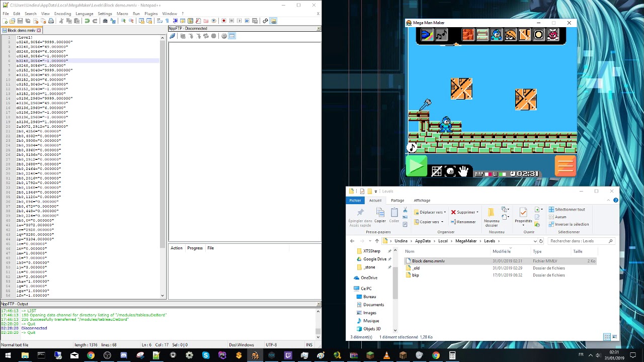The height and width of the screenshot is (362, 644).
Task: Click Renommer in the Explorer ribbon
Action: tap(463, 222)
